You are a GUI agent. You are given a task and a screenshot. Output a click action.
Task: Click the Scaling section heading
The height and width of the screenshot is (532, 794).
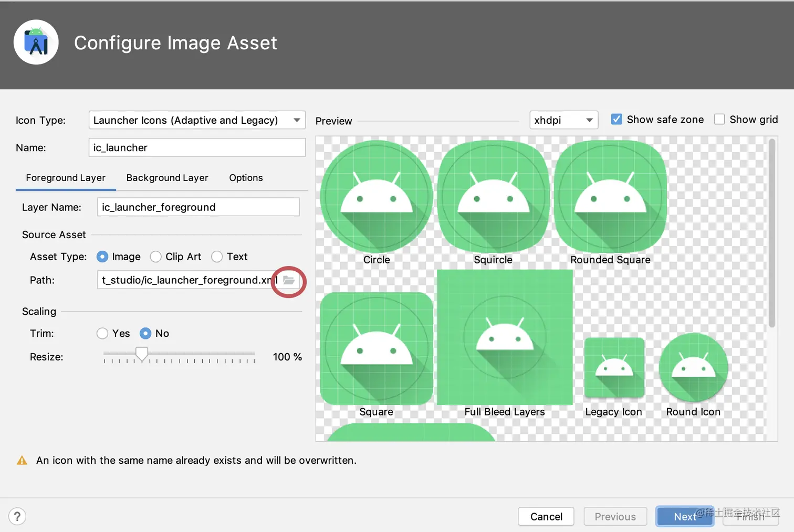39,311
